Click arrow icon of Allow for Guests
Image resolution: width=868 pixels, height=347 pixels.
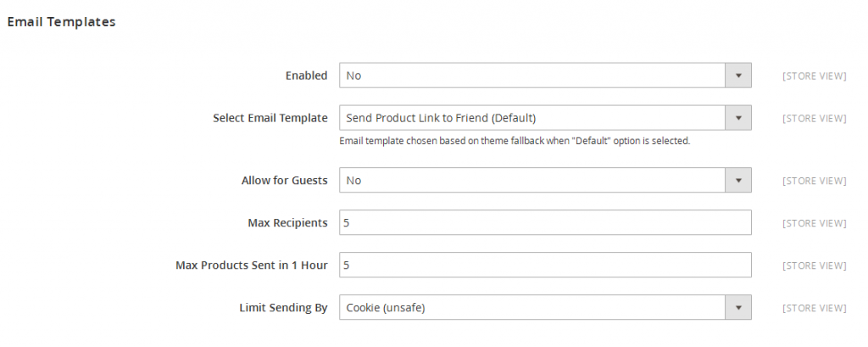coord(738,181)
